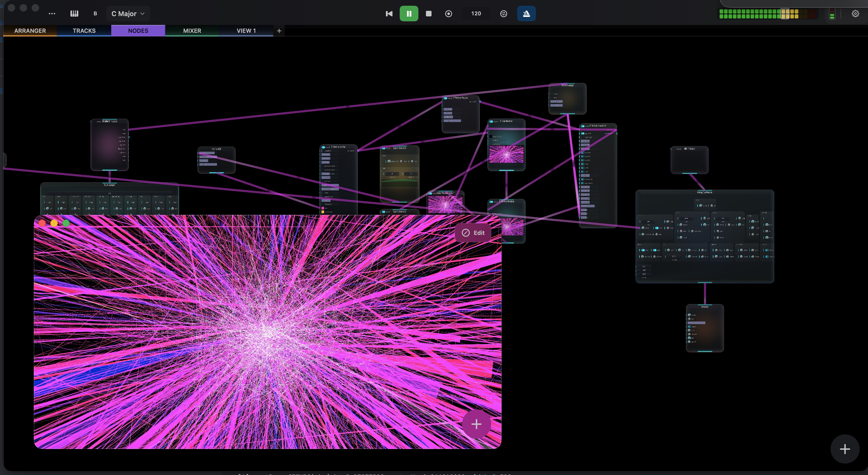Toggle the blue metronome button
The height and width of the screenshot is (475, 868).
pos(526,14)
